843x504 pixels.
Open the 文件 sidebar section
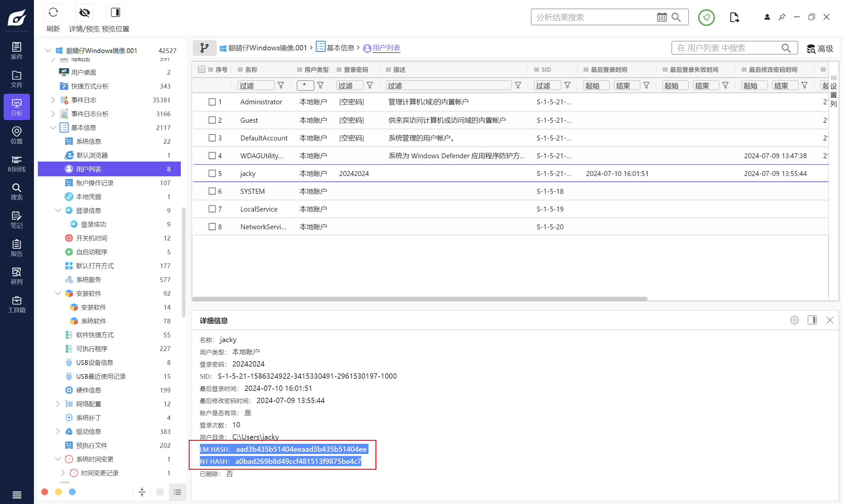17,79
